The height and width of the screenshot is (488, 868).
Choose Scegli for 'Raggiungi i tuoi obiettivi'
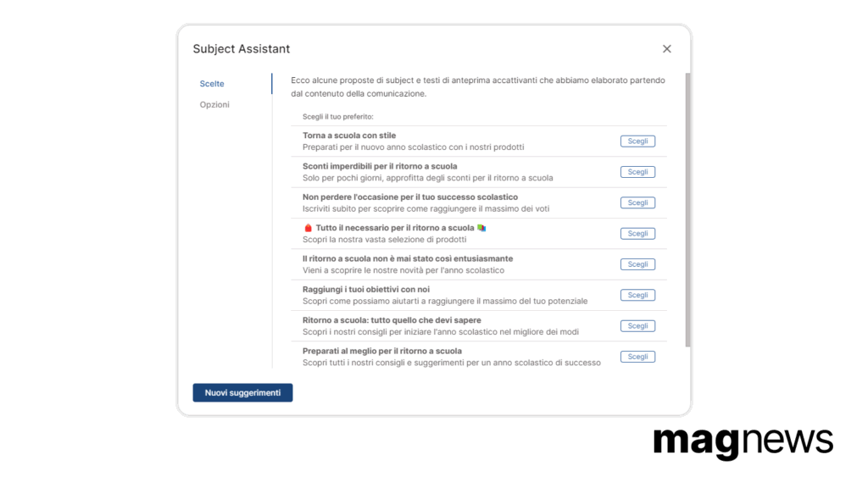(637, 295)
